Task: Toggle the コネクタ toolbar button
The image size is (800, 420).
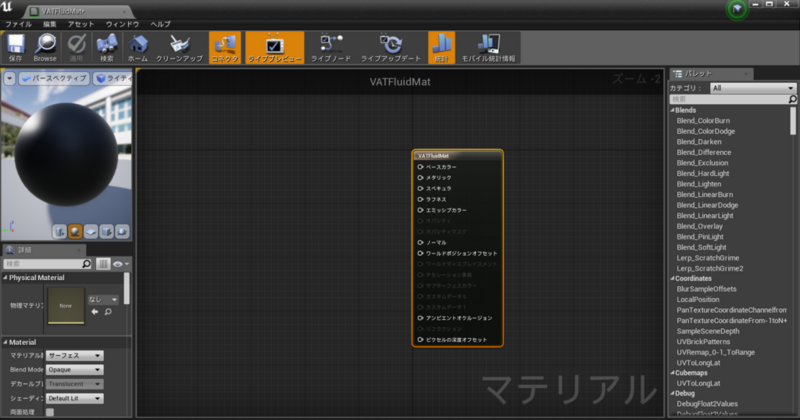Action: tap(225, 47)
